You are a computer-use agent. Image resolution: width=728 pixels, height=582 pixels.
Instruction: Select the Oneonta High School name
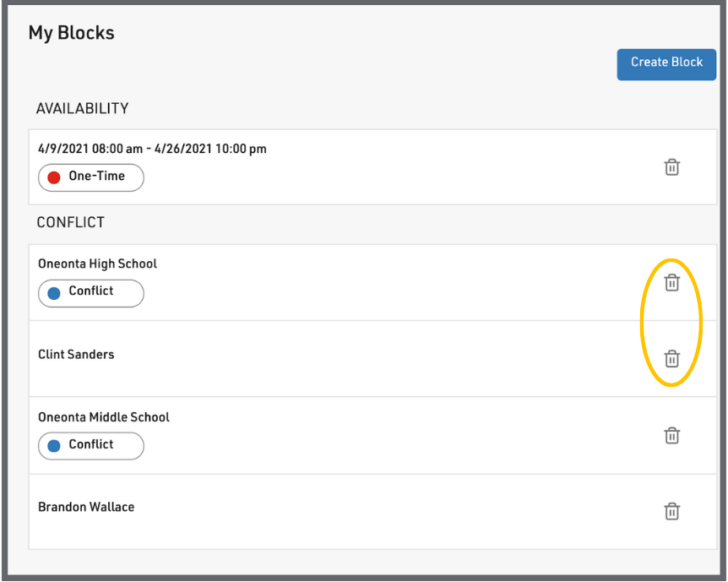point(97,264)
